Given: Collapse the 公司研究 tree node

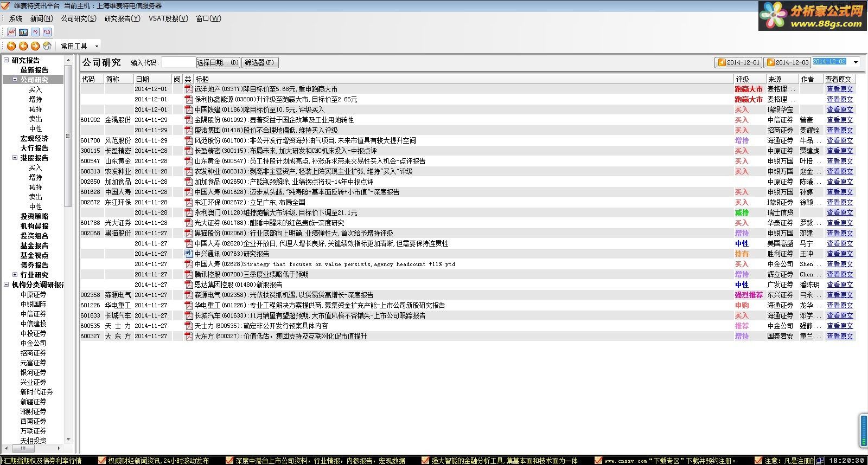Looking at the screenshot, I should point(15,80).
